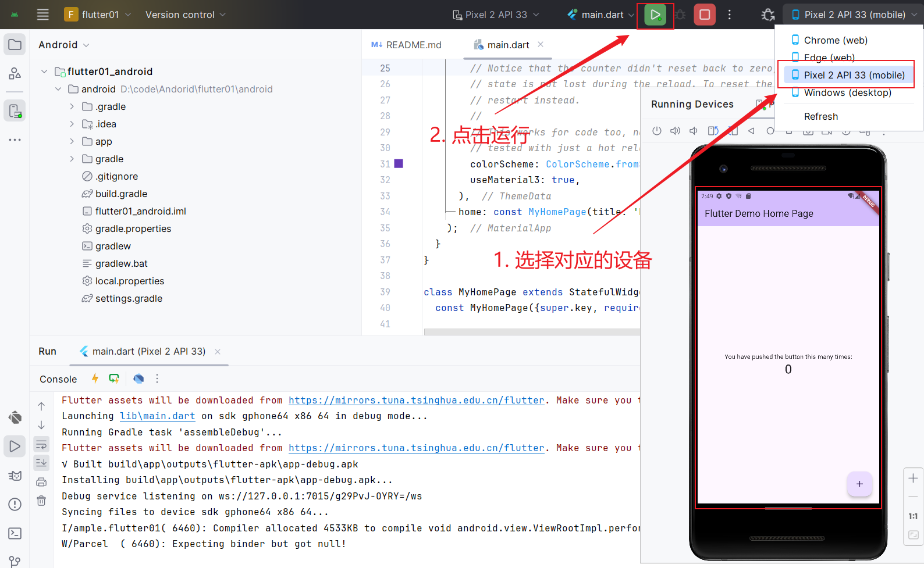924x568 pixels.
Task: Clear console with trash icon
Action: 41,501
